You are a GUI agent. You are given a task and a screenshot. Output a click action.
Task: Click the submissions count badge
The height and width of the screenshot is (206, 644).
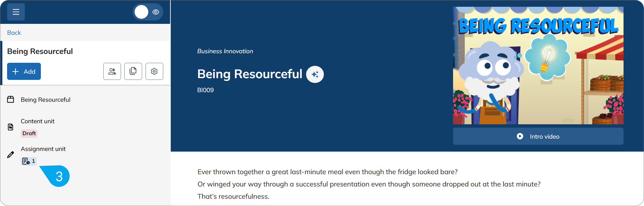(29, 161)
